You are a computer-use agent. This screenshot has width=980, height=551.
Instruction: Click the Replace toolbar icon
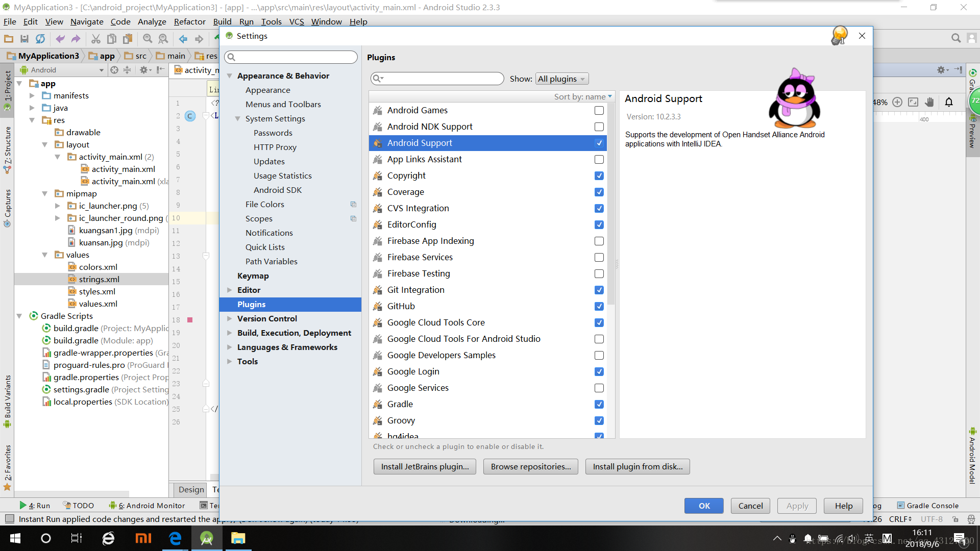pos(163,39)
